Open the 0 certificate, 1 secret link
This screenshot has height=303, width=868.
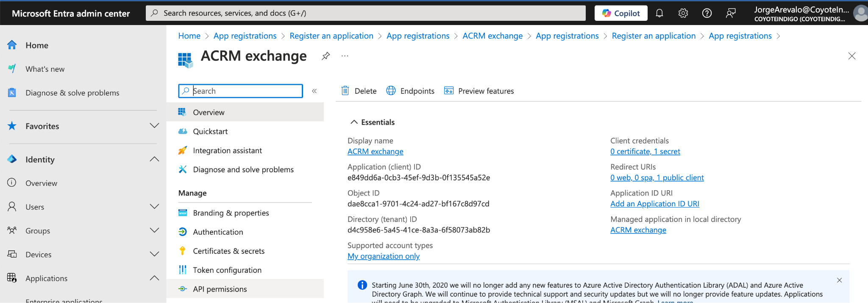coord(645,151)
